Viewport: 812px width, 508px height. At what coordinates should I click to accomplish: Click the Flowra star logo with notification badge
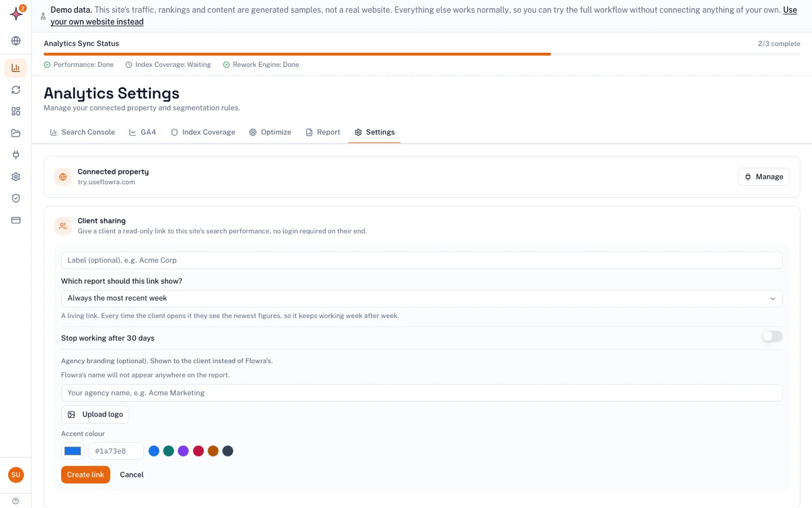coord(17,13)
